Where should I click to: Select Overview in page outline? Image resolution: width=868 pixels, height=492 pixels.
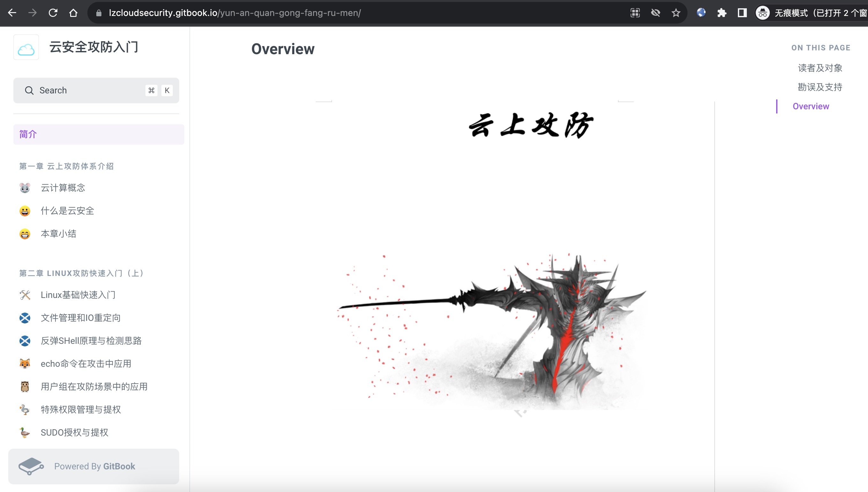811,106
